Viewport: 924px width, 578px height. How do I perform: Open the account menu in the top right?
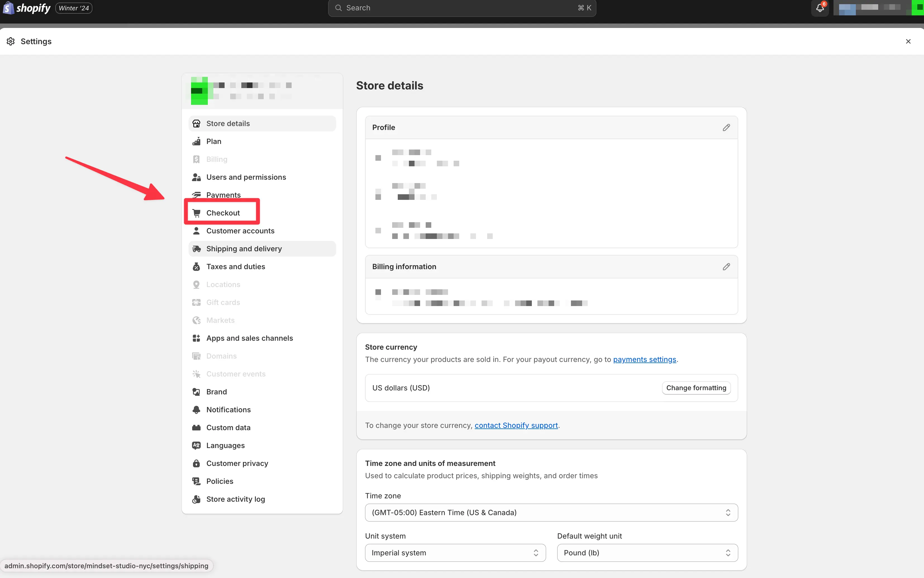[878, 8]
